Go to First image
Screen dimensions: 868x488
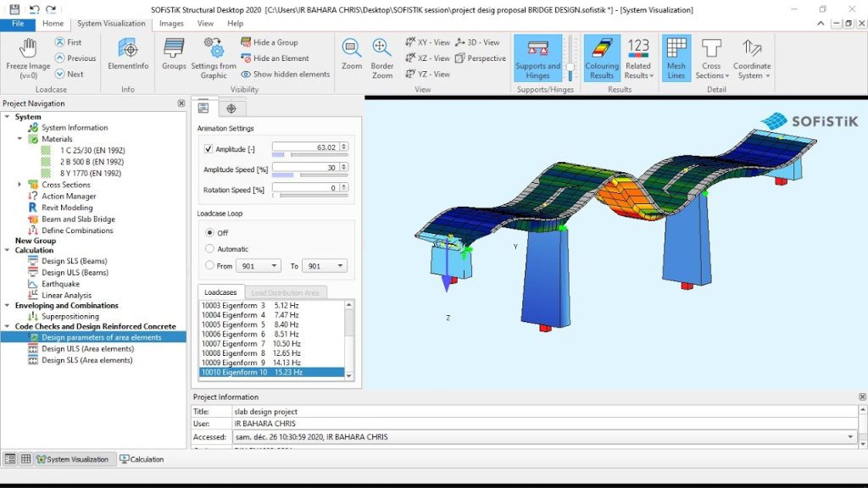click(68, 42)
